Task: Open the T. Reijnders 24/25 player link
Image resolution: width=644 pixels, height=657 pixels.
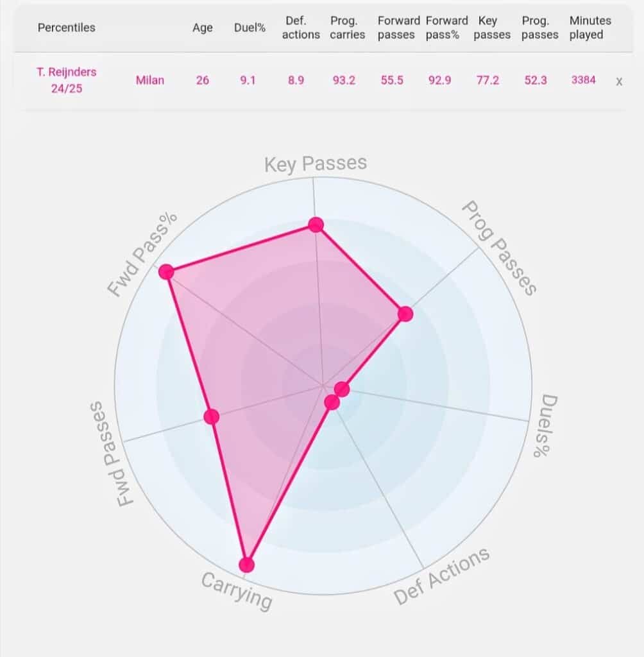Action: [x=67, y=80]
